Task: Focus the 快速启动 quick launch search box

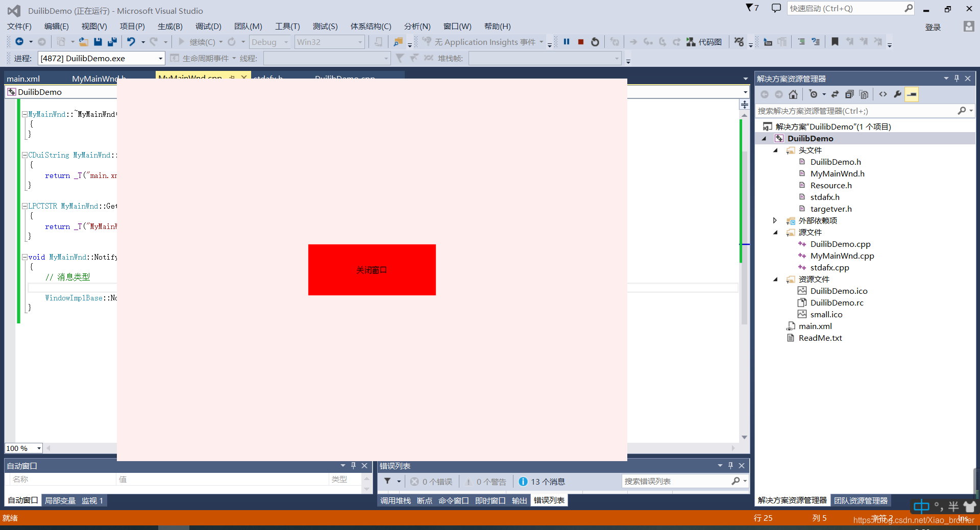Action: (x=850, y=8)
